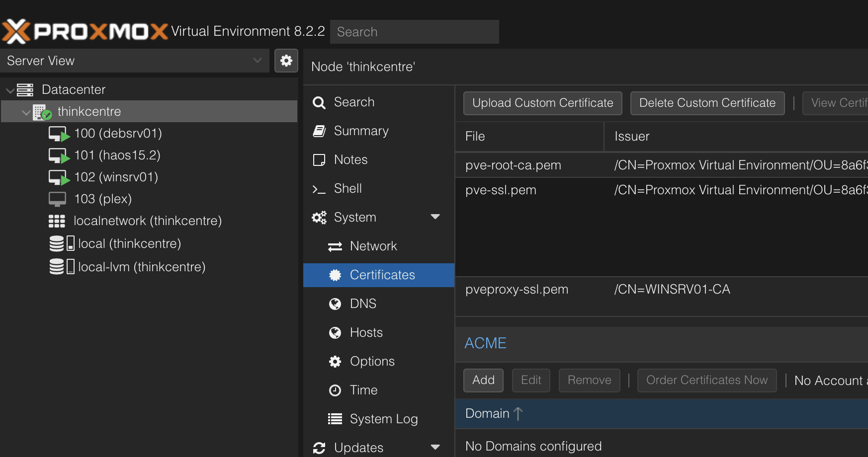Open the Hosts settings
Screen dimensions: 868x457
379,333
